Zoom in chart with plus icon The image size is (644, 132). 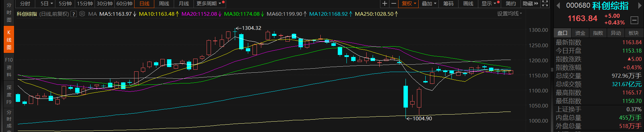tap(385, 4)
